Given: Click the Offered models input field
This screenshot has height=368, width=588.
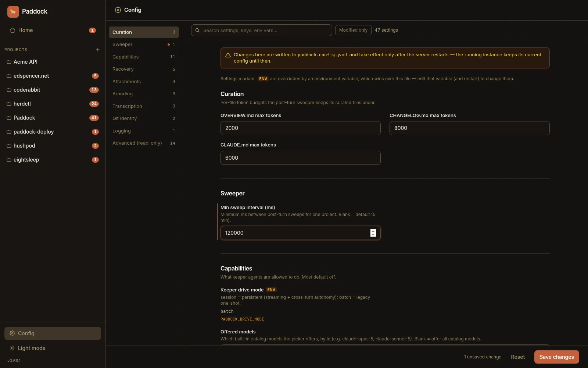Looking at the screenshot, I should point(385,345).
